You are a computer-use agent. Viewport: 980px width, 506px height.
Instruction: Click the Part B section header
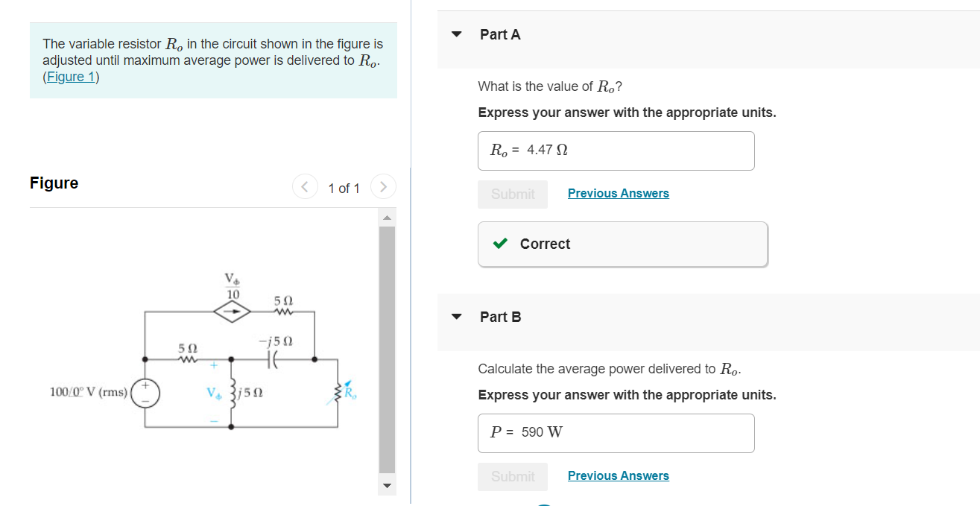pyautogui.click(x=500, y=317)
